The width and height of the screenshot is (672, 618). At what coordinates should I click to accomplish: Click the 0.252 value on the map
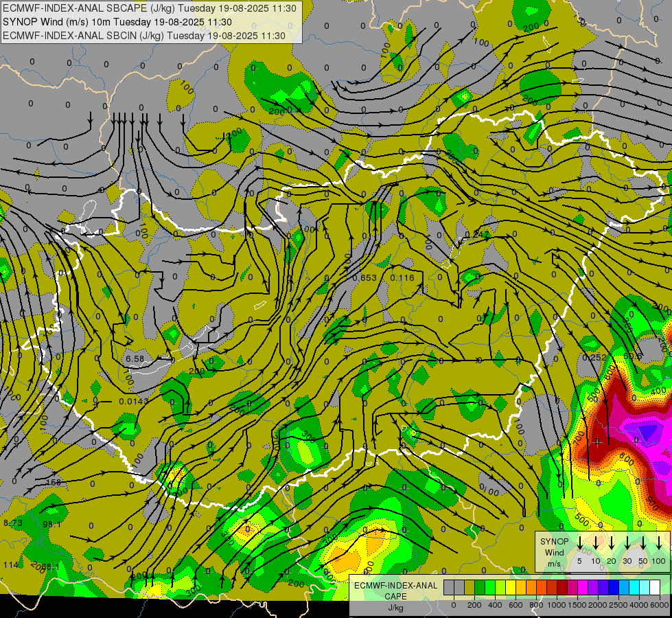(x=594, y=357)
